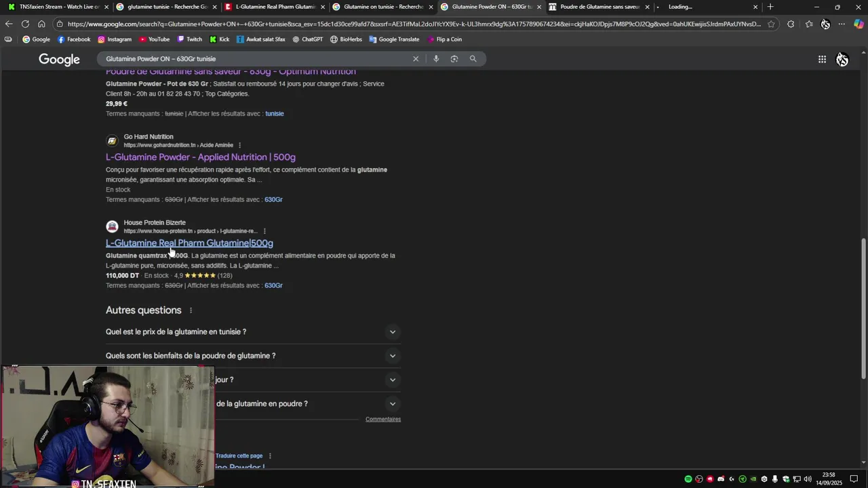This screenshot has width=868, height=488.
Task: Open the Instagram bookmark
Action: [115, 39]
